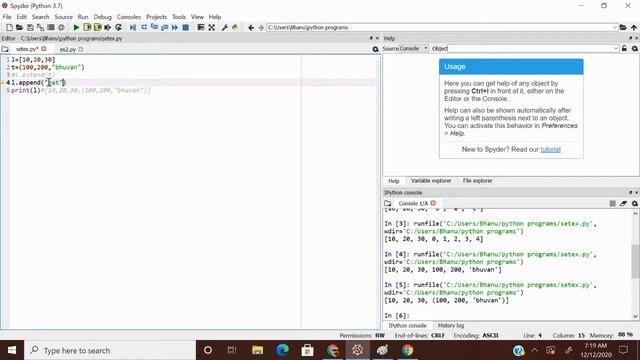Interrupt kernel with the console stop square
This screenshot has width=640, height=360.
[613, 203]
